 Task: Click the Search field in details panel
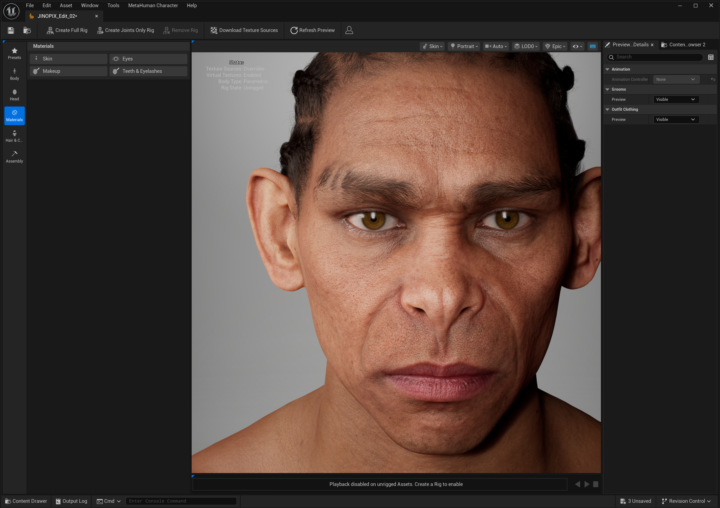pyautogui.click(x=654, y=57)
